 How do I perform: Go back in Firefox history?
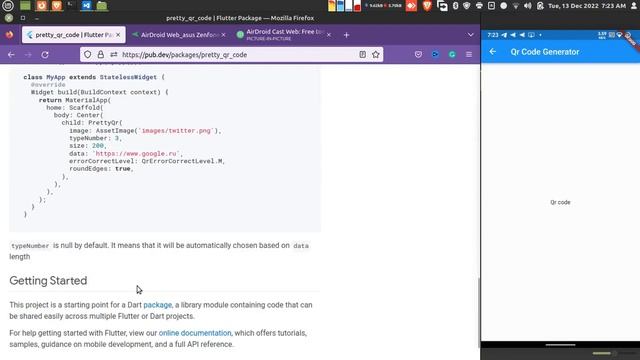click(11, 54)
